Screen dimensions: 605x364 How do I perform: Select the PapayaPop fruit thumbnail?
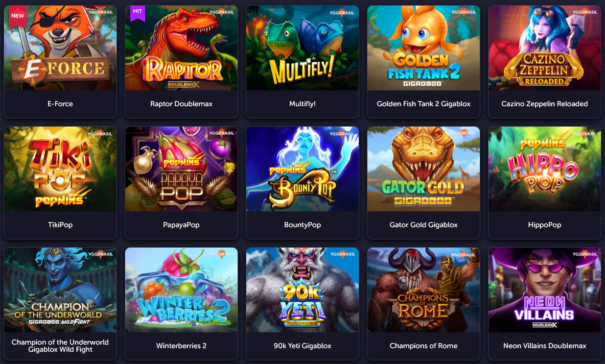pos(181,169)
